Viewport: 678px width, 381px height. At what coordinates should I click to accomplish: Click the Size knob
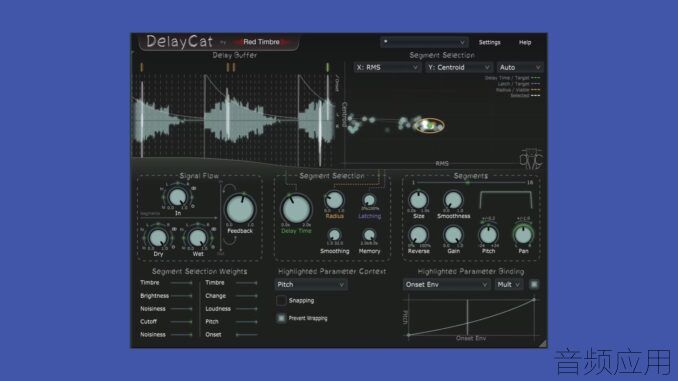(x=418, y=200)
